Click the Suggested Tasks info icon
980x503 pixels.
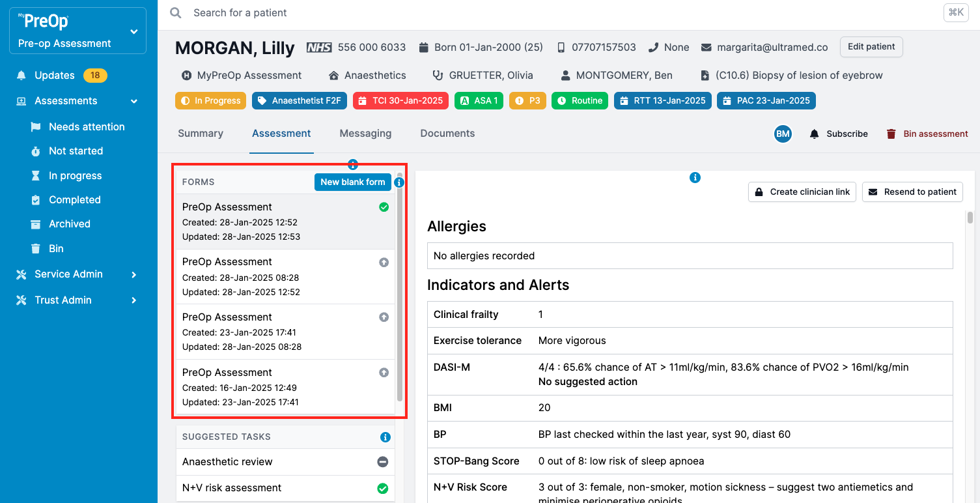click(x=385, y=437)
